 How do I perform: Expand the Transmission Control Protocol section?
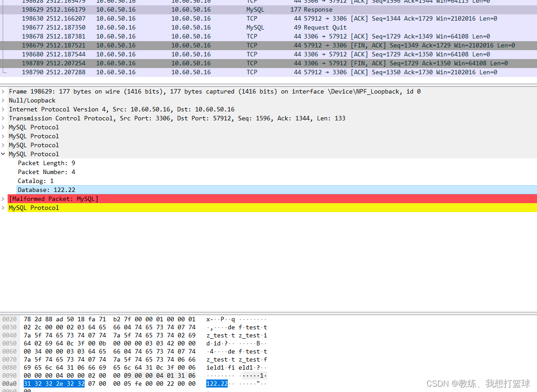4,118
